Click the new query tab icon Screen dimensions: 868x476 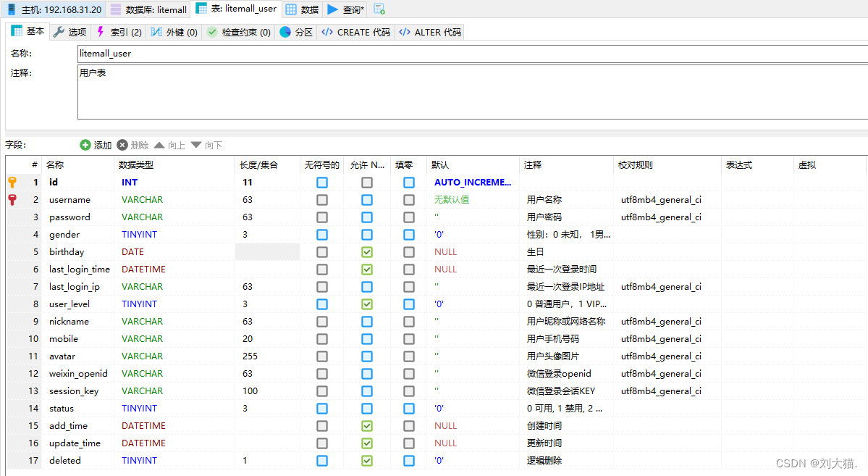pyautogui.click(x=379, y=9)
